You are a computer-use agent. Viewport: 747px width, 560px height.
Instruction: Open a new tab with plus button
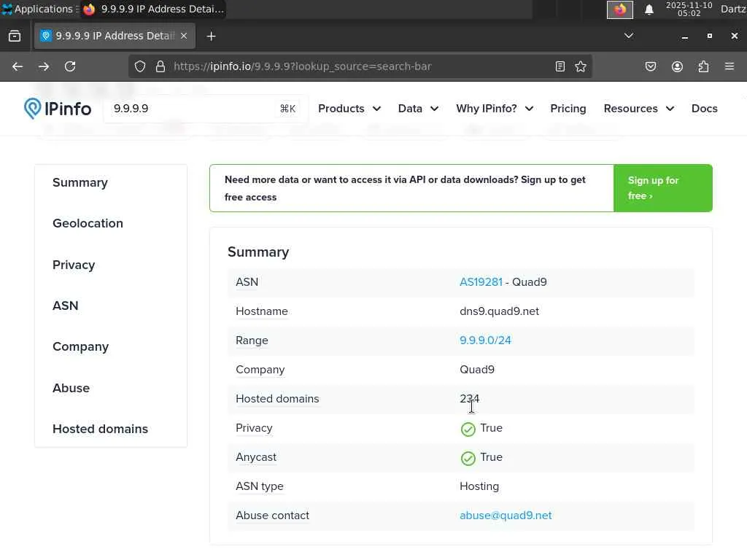coord(211,36)
